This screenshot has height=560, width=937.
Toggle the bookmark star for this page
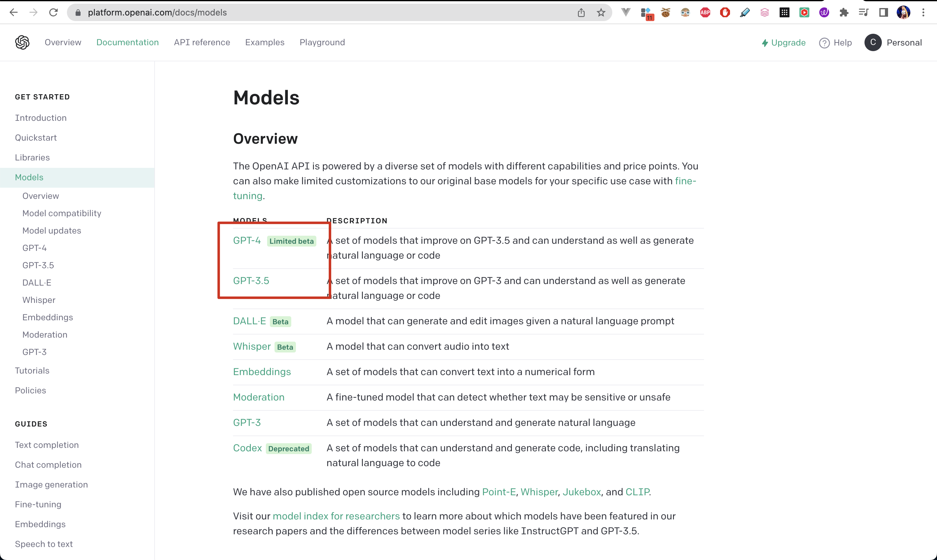coord(600,12)
